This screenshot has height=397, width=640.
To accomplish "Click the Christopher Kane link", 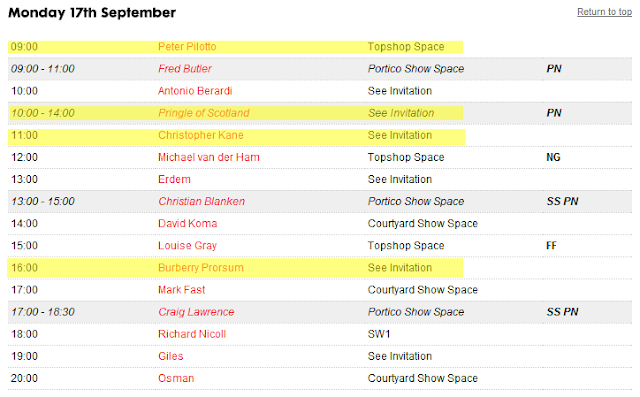I will 200,135.
